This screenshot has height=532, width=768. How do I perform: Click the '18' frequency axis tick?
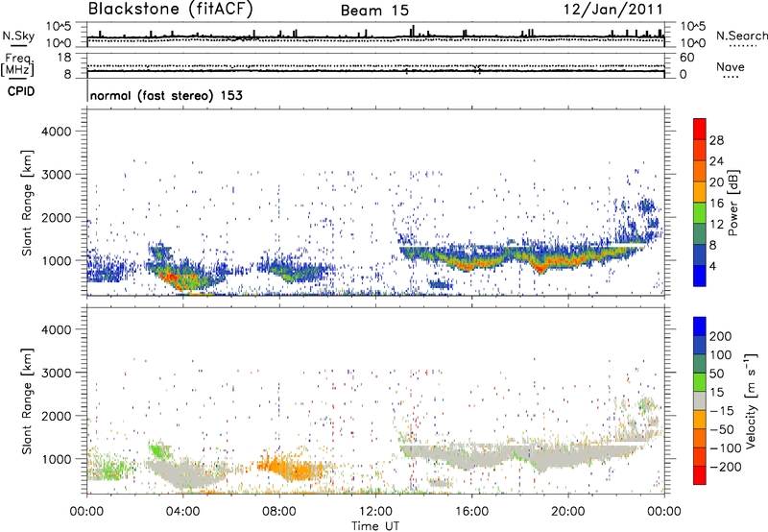tap(64, 58)
